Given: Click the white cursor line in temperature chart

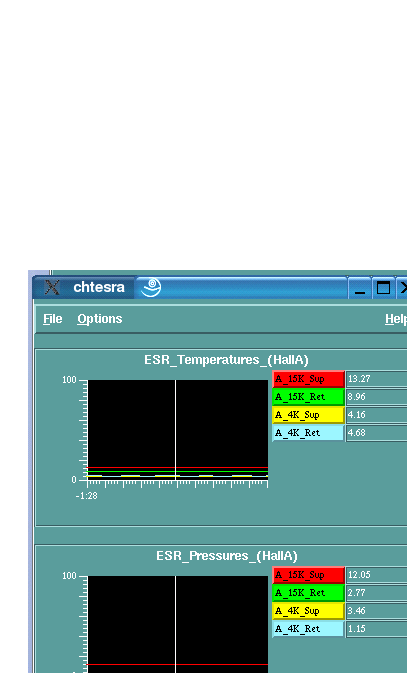Looking at the screenshot, I should (176, 430).
